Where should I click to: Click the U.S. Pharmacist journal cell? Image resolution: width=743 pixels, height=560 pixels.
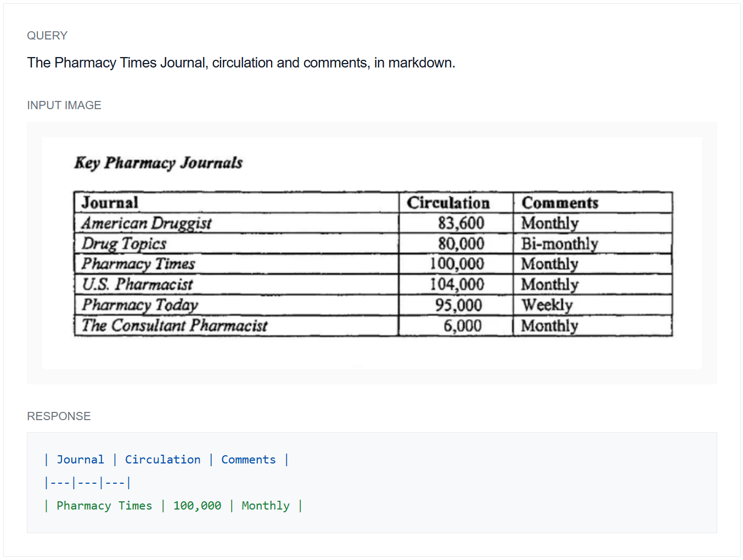click(x=137, y=284)
